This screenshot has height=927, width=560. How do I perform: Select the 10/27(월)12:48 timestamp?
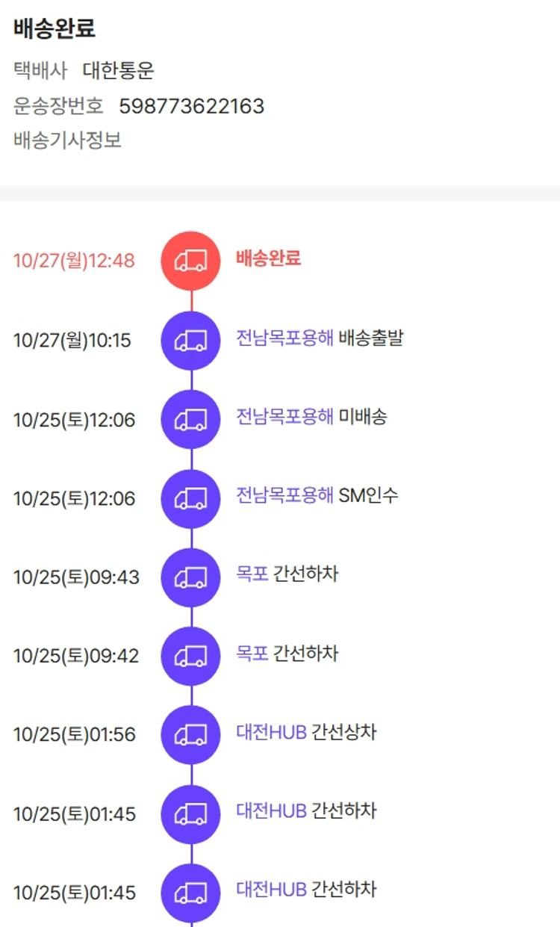click(x=74, y=261)
